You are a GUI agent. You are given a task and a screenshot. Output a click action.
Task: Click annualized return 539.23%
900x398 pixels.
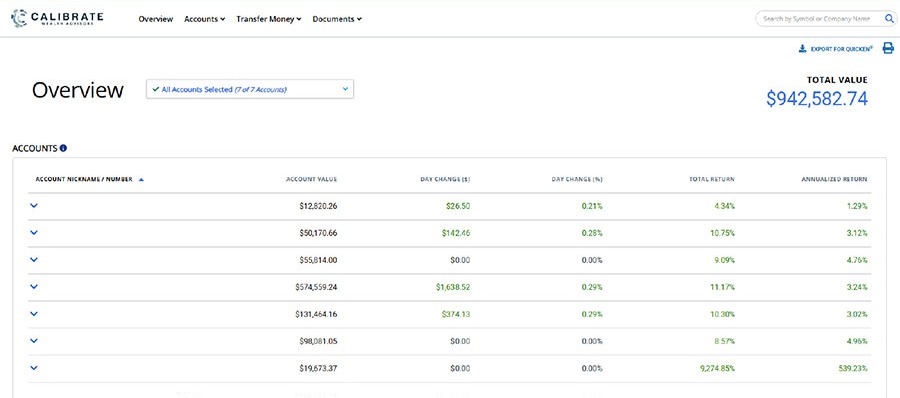[854, 368]
